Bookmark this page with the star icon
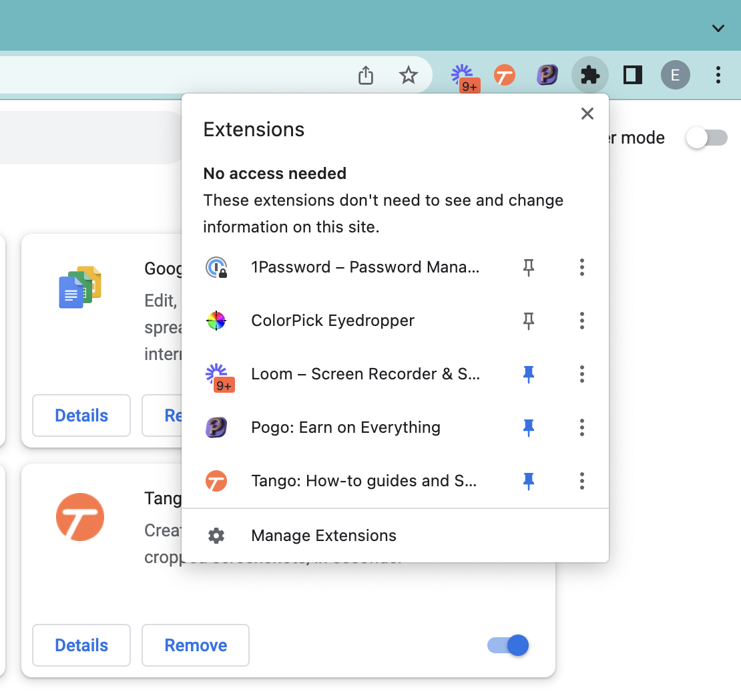Viewport: 741px width, 700px height. tap(408, 75)
